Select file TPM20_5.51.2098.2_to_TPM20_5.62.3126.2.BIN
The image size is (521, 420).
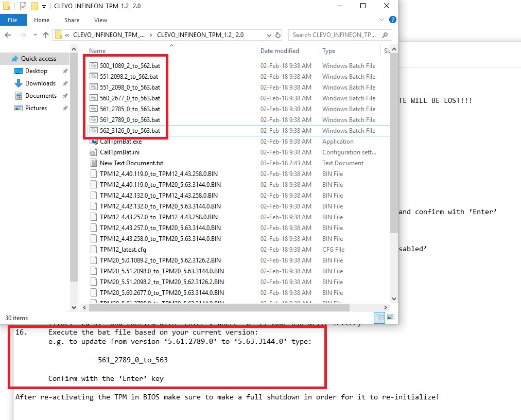162,282
